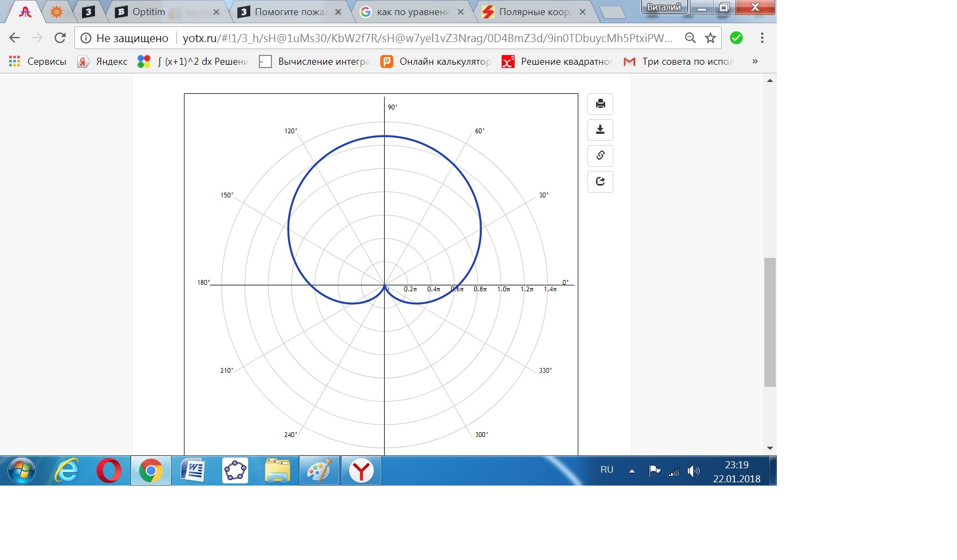Click the page vertical scrollbar thumb
Screen dimensions: 957x560
point(770,322)
